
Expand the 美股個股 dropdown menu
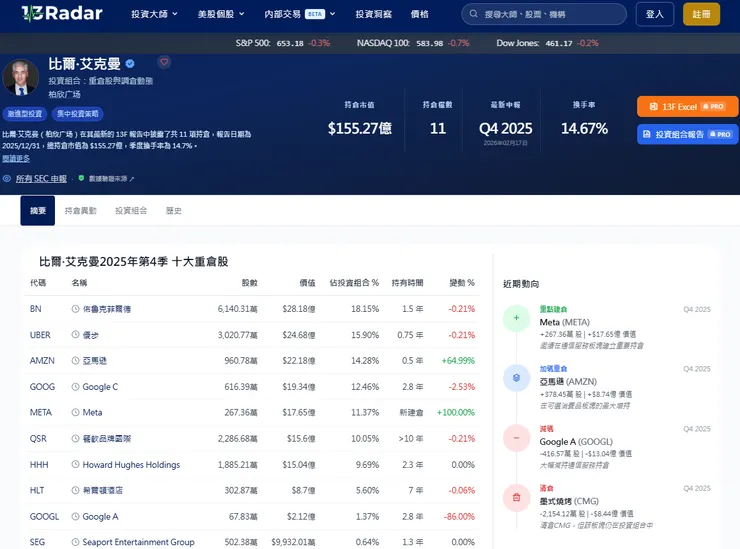point(221,14)
